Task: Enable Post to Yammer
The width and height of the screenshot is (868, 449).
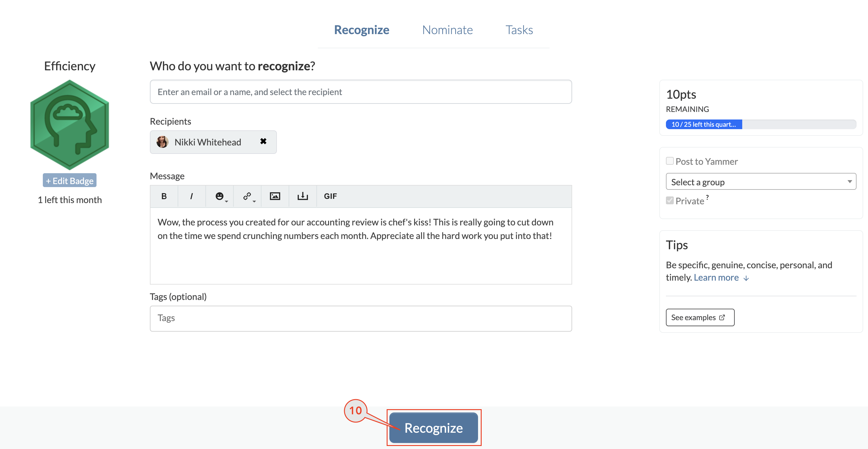Action: point(670,161)
